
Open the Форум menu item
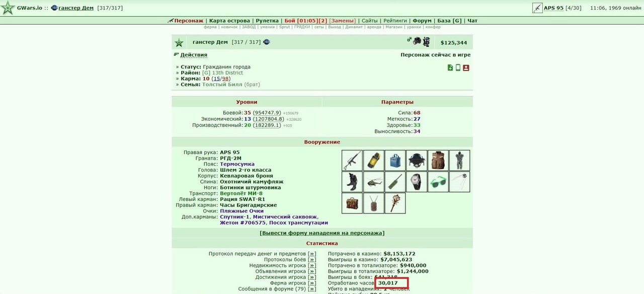422,21
